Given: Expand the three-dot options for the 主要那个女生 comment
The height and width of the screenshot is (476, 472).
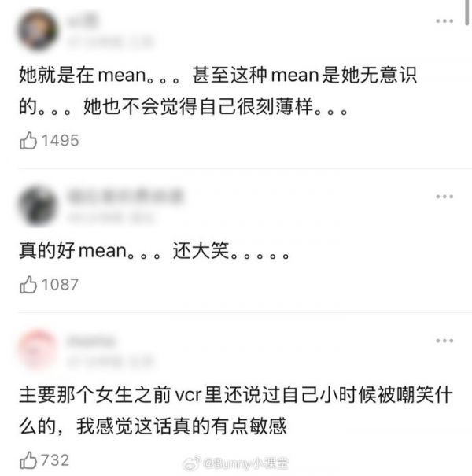Looking at the screenshot, I should click(x=444, y=341).
